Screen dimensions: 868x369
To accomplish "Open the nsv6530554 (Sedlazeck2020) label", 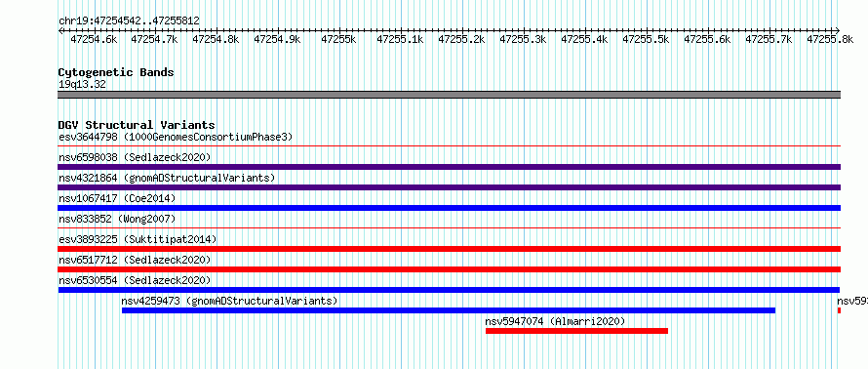I will 135,280.
